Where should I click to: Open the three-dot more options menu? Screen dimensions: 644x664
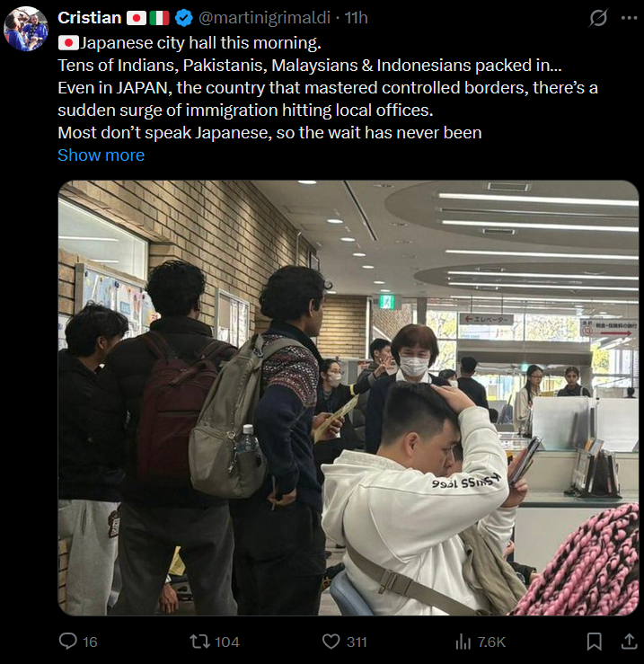coord(630,18)
